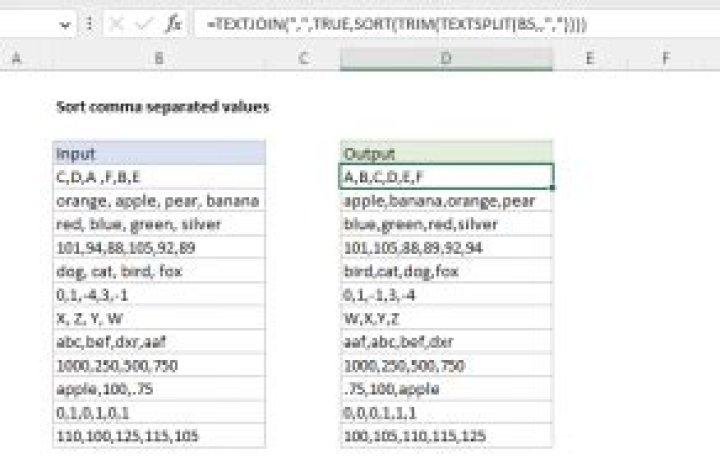Screen dimensions: 720x471
Task: Select input cell 'orange, apple, pear, banana'
Action: coord(159,200)
